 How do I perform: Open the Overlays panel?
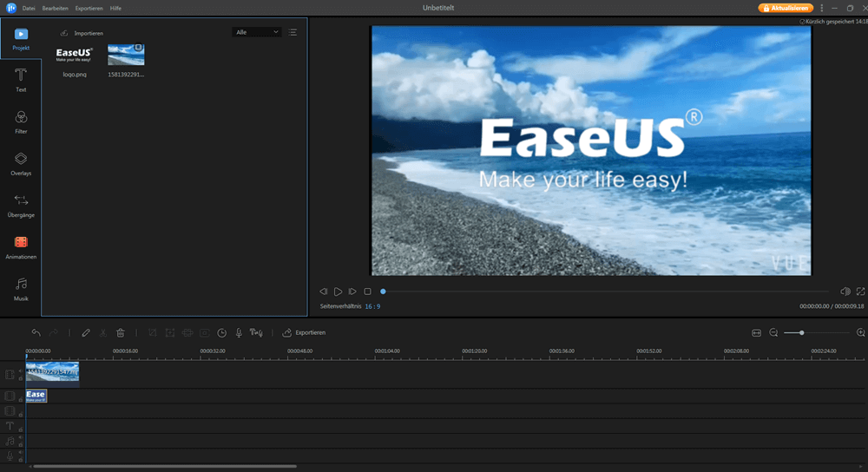coord(21,163)
